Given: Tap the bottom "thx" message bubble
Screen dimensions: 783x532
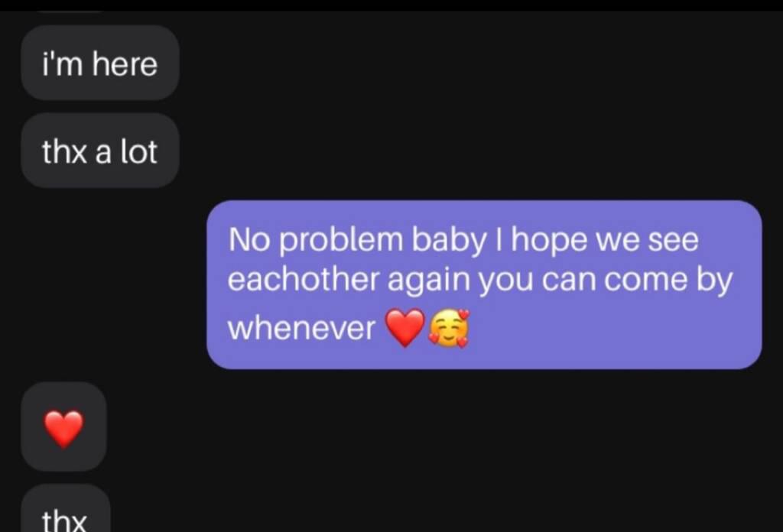Looking at the screenshot, I should pos(66,509).
